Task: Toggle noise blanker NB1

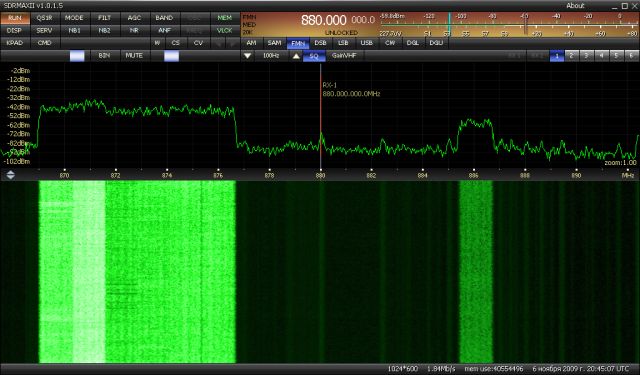Action: (x=74, y=30)
